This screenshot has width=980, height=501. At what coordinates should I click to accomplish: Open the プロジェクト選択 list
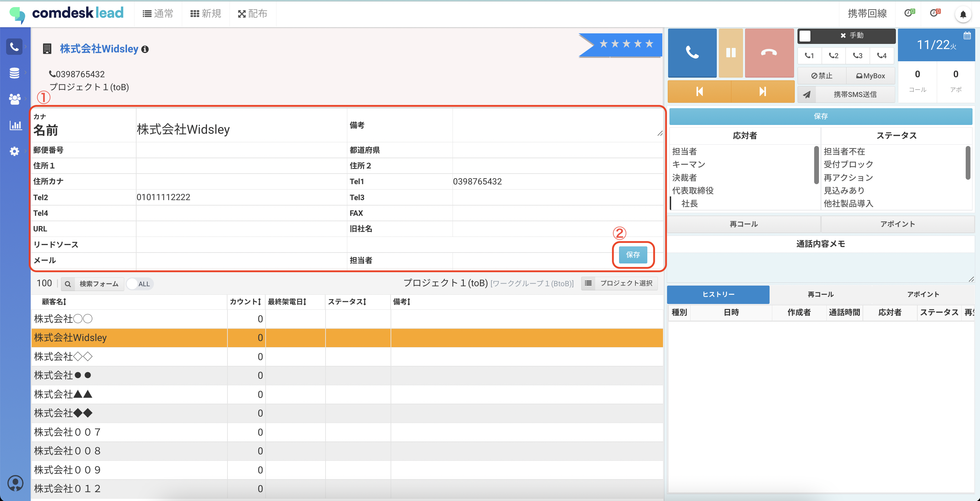pyautogui.click(x=620, y=283)
